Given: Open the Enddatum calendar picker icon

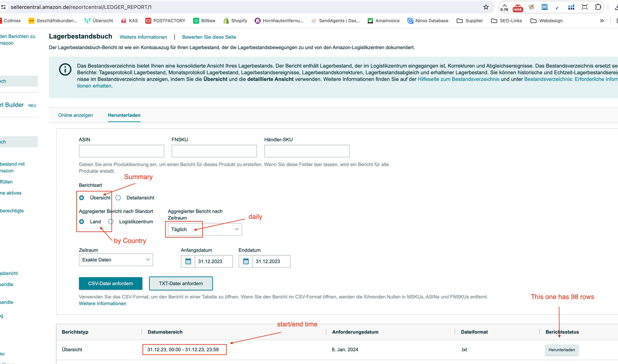Looking at the screenshot, I should click(x=246, y=261).
